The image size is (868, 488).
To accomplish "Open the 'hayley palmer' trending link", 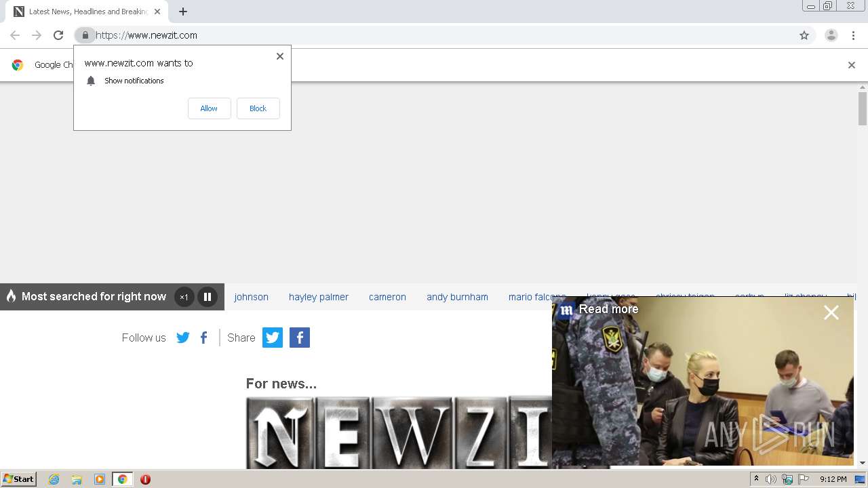I will pyautogui.click(x=319, y=297).
